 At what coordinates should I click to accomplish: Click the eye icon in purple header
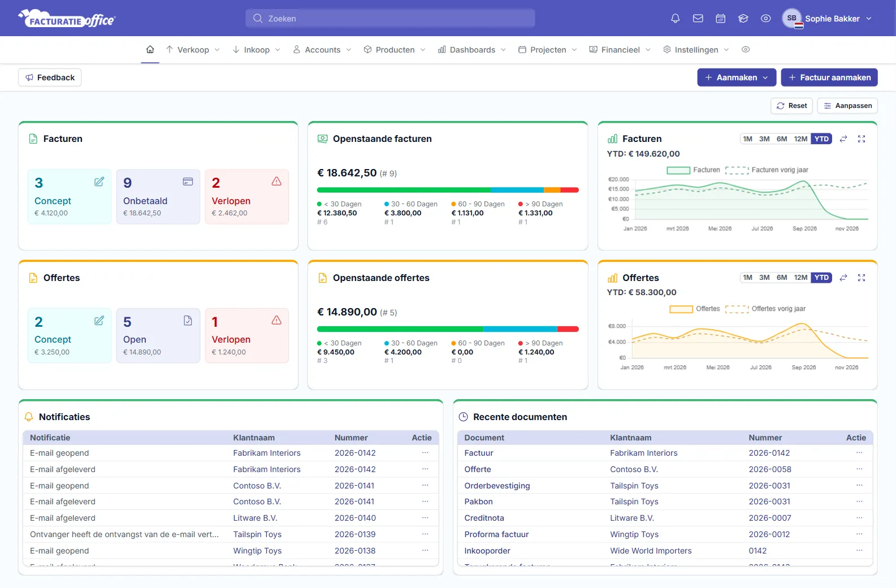tap(766, 18)
